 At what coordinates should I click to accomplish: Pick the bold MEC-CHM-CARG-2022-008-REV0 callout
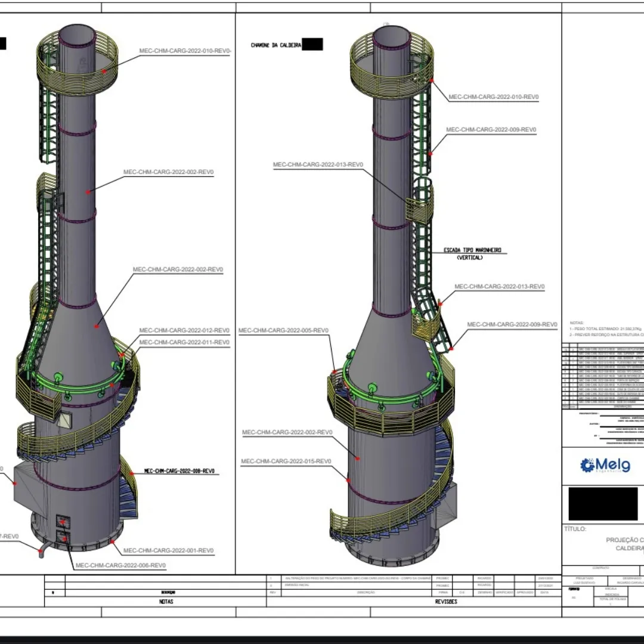pos(179,471)
